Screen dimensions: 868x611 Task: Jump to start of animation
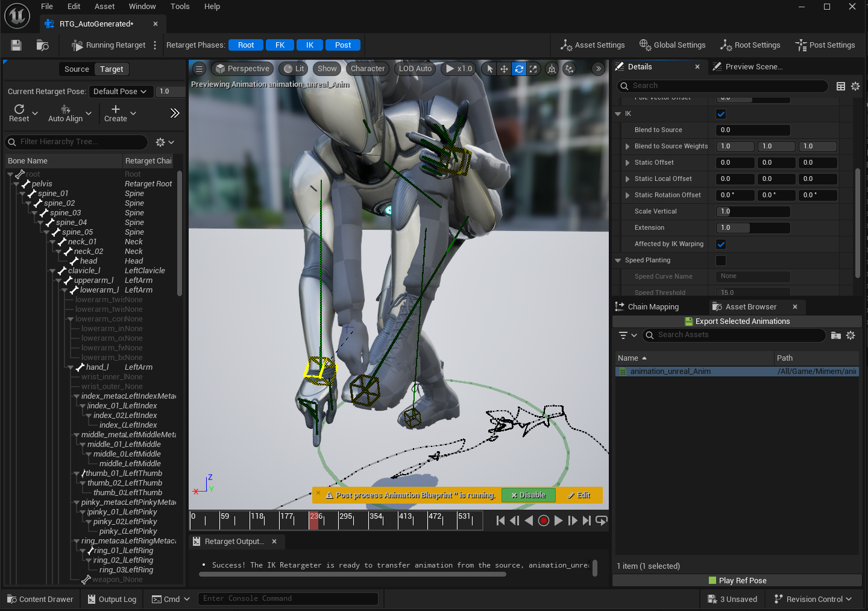(x=500, y=521)
